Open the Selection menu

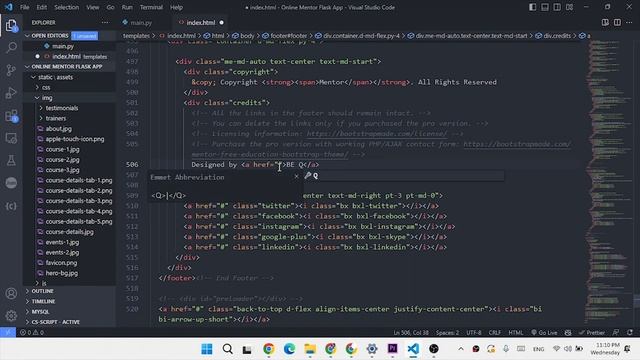click(x=67, y=7)
